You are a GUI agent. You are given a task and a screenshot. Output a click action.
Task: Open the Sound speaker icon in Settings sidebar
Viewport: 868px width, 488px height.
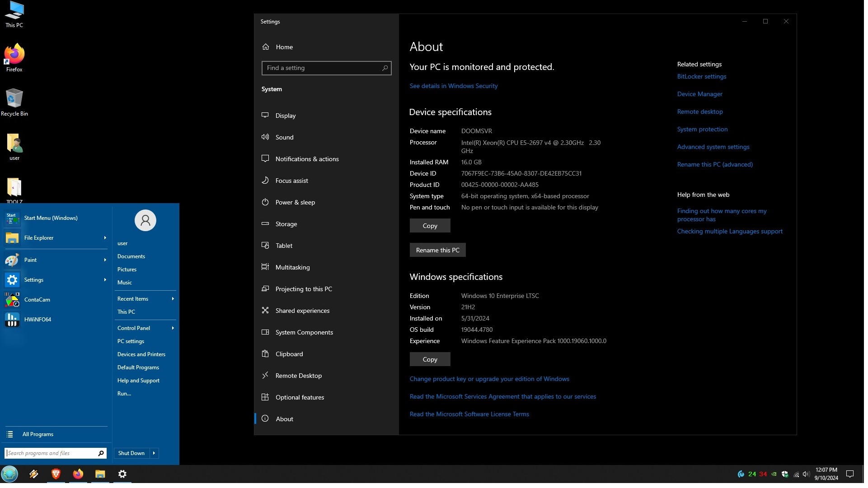tap(265, 137)
